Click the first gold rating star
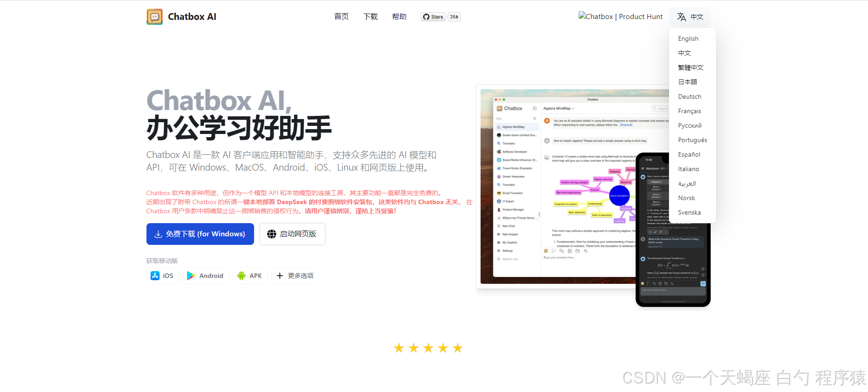 [399, 348]
